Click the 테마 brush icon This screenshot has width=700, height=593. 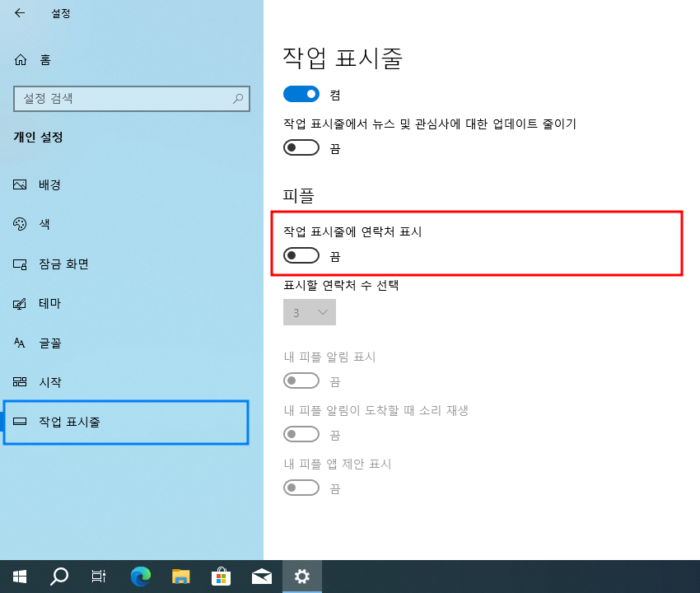[x=20, y=304]
